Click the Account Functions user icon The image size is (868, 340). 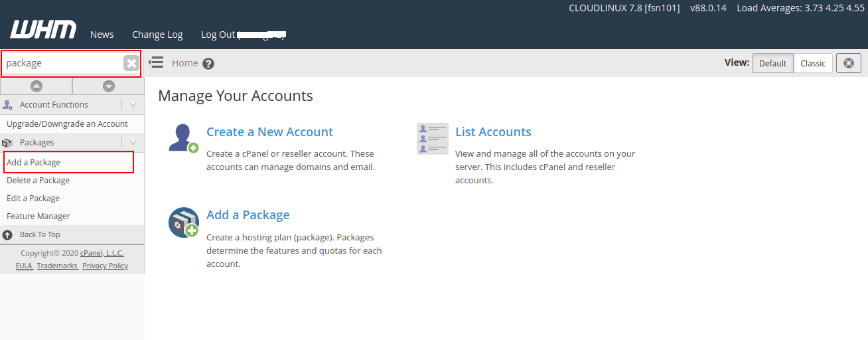tap(7, 104)
